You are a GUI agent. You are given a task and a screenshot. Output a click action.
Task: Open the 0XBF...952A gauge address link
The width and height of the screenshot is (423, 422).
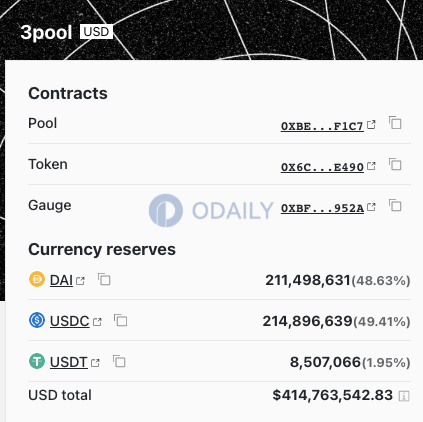point(322,209)
